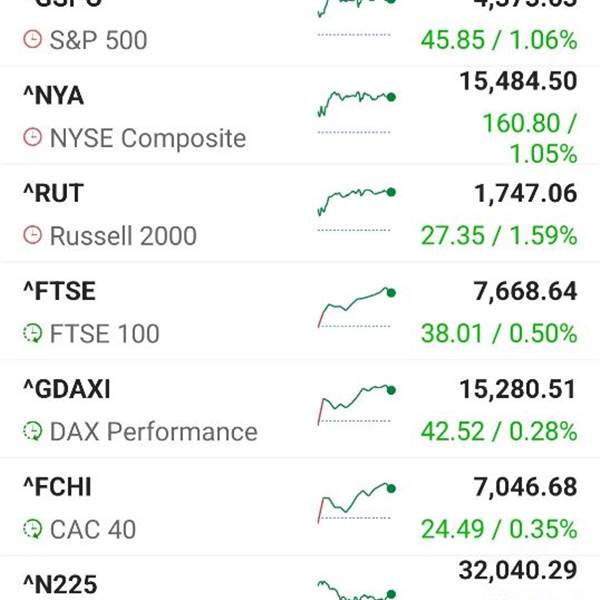The image size is (600, 600).
Task: Tap the clock icon beside S&P 500
Action: point(33,39)
